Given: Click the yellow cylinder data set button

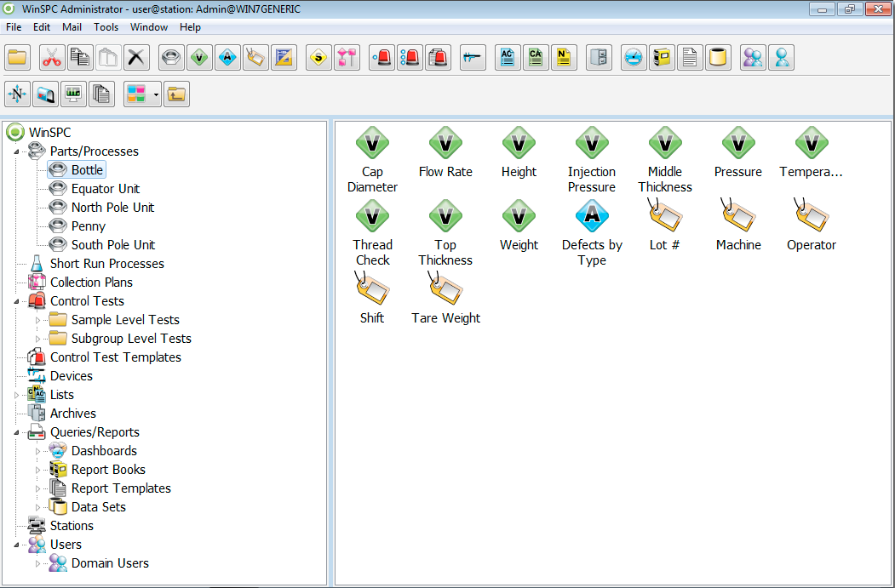Looking at the screenshot, I should 718,58.
